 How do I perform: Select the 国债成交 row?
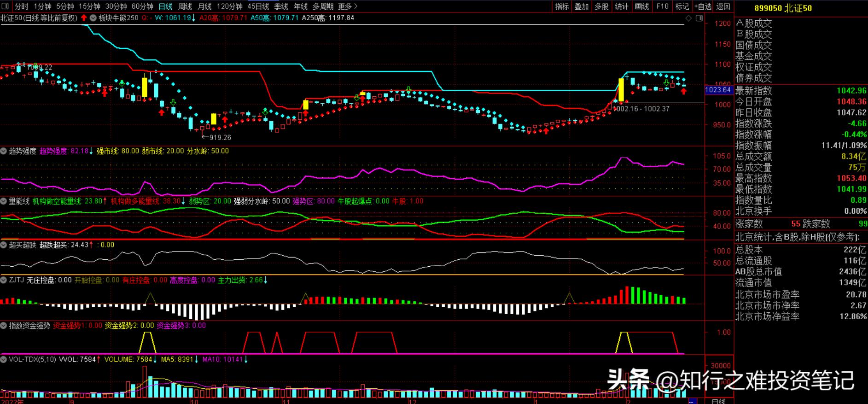click(754, 46)
